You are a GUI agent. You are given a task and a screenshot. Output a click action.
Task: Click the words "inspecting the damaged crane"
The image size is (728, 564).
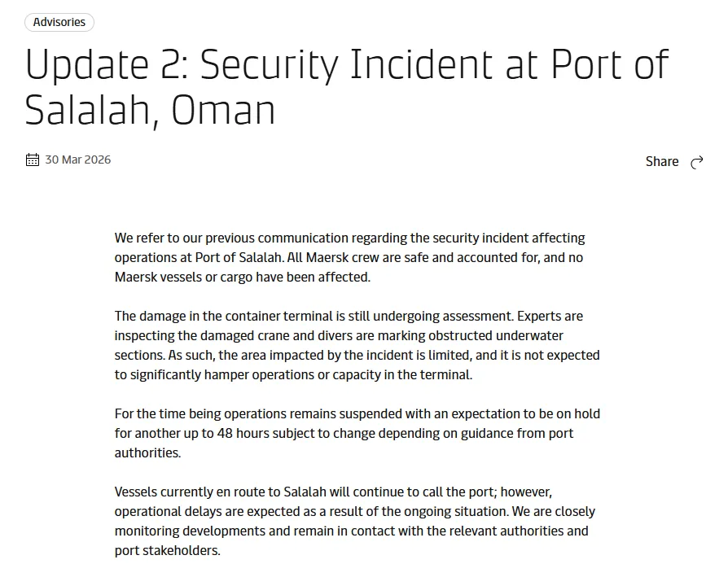205,335
